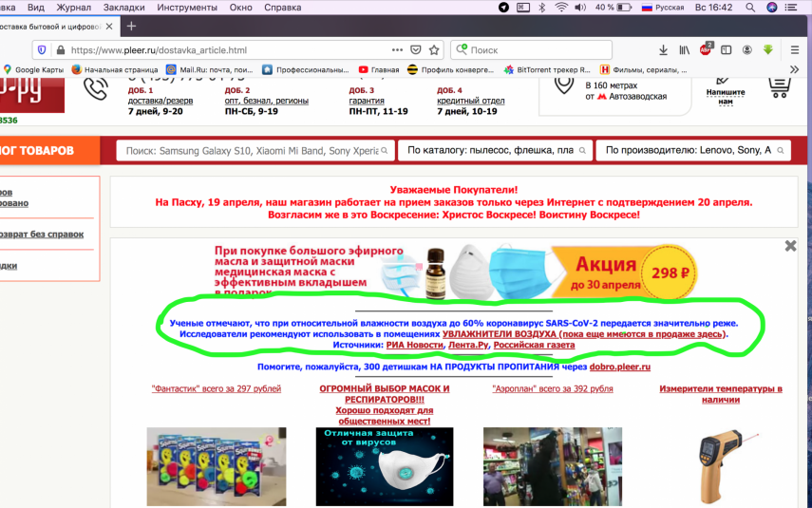This screenshot has height=508, width=812.
Task: Open the Library bookshelf icon
Action: 684,49
